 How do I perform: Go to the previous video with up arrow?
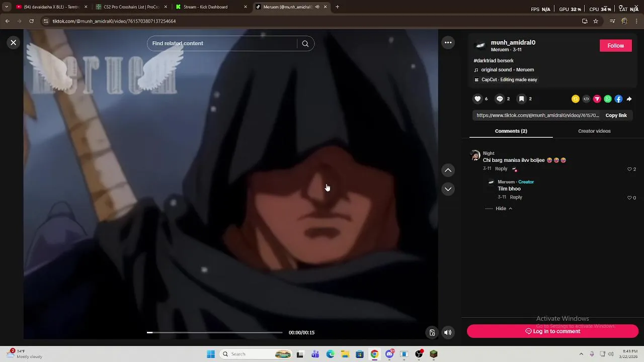pos(448,170)
